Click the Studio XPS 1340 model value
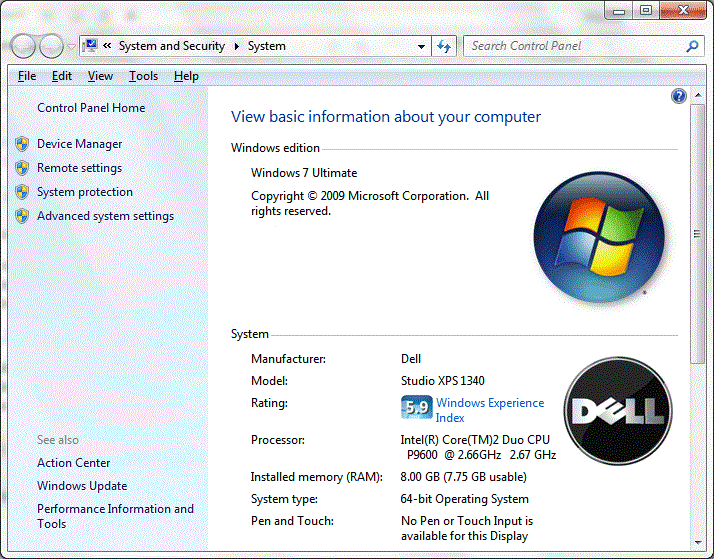Screen dimensions: 714x559 coord(443,381)
